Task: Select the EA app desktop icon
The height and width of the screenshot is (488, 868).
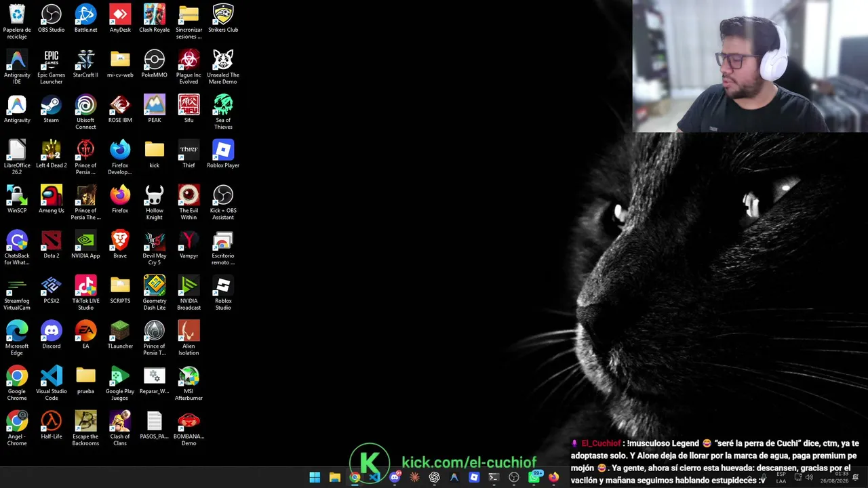Action: click(85, 335)
